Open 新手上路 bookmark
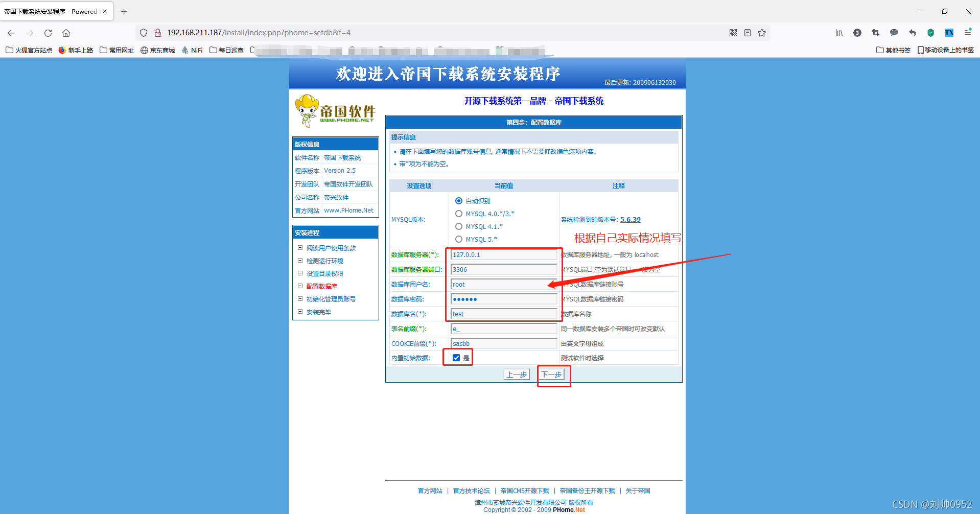 tap(76, 50)
